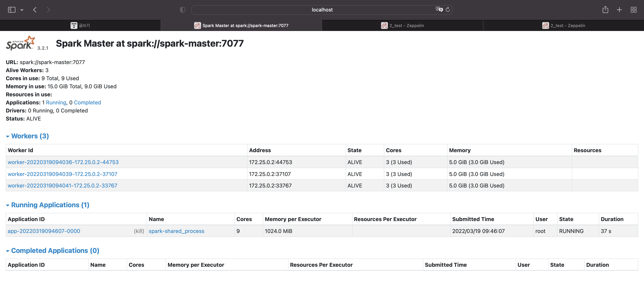
Task: Switch to the 글쓰기 tab
Action: tap(80, 26)
